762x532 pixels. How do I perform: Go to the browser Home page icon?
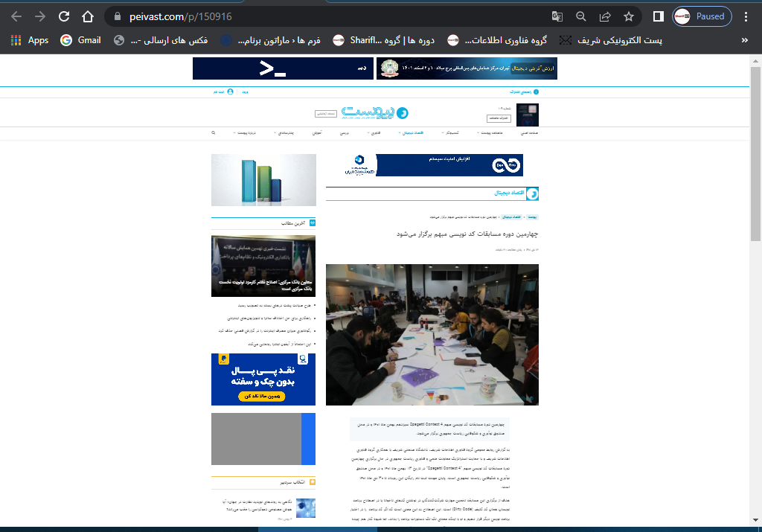coord(88,16)
